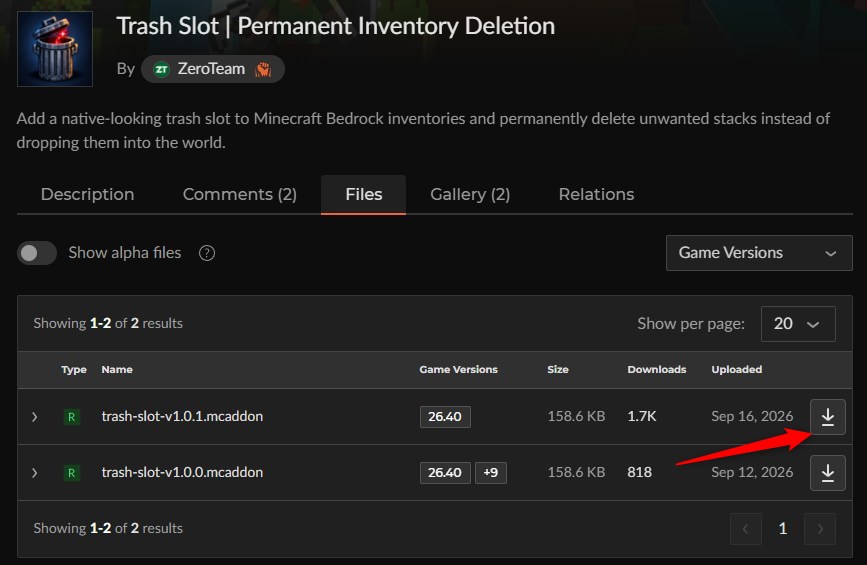867x565 pixels.
Task: Open trash-slot-v1.0.1.mcaddon file name link
Action: pyautogui.click(x=182, y=416)
